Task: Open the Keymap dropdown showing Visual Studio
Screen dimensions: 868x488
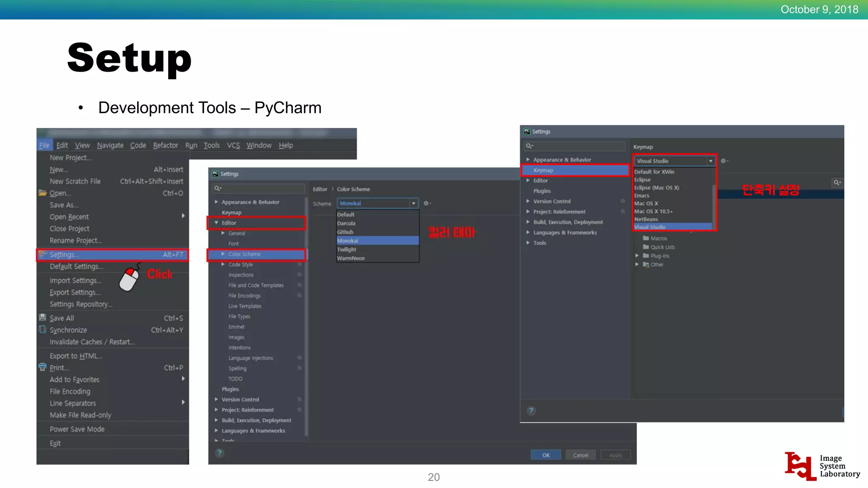Action: pos(675,161)
